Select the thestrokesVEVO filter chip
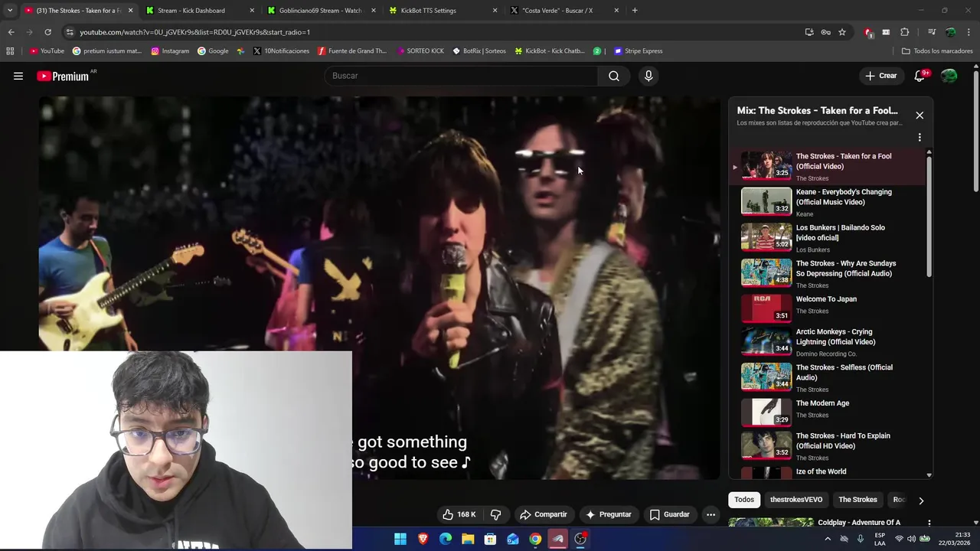Image resolution: width=980 pixels, height=551 pixels. (x=796, y=500)
